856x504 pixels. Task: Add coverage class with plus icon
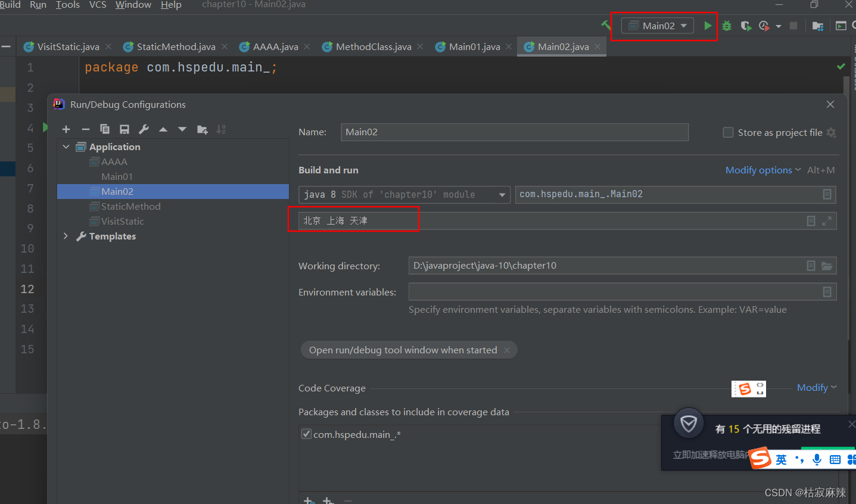coord(308,501)
